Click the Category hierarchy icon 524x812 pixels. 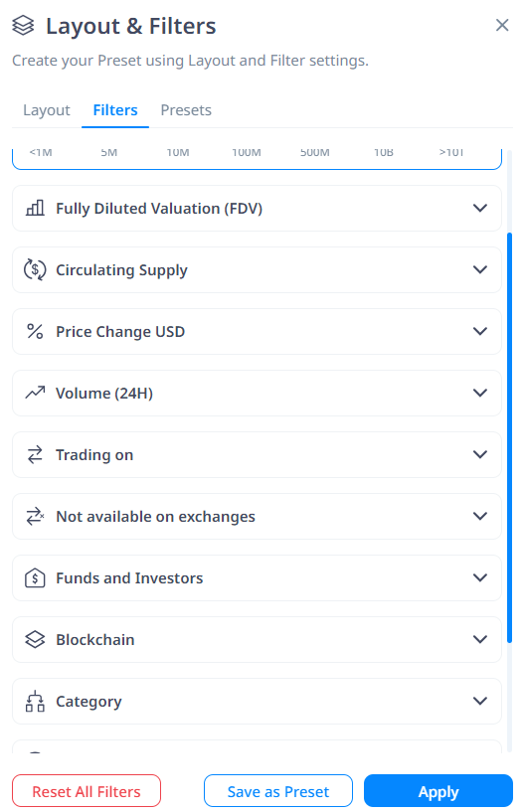(35, 701)
